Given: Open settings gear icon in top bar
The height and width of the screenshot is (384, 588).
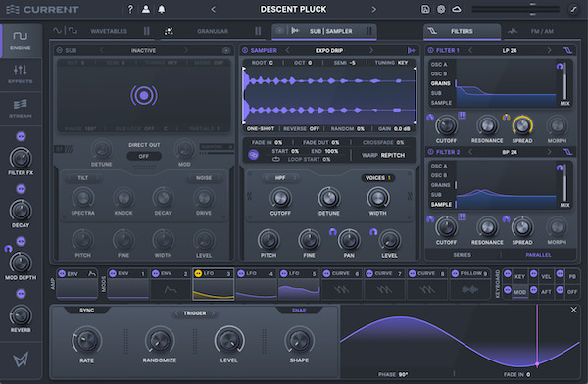Looking at the screenshot, I should [441, 9].
